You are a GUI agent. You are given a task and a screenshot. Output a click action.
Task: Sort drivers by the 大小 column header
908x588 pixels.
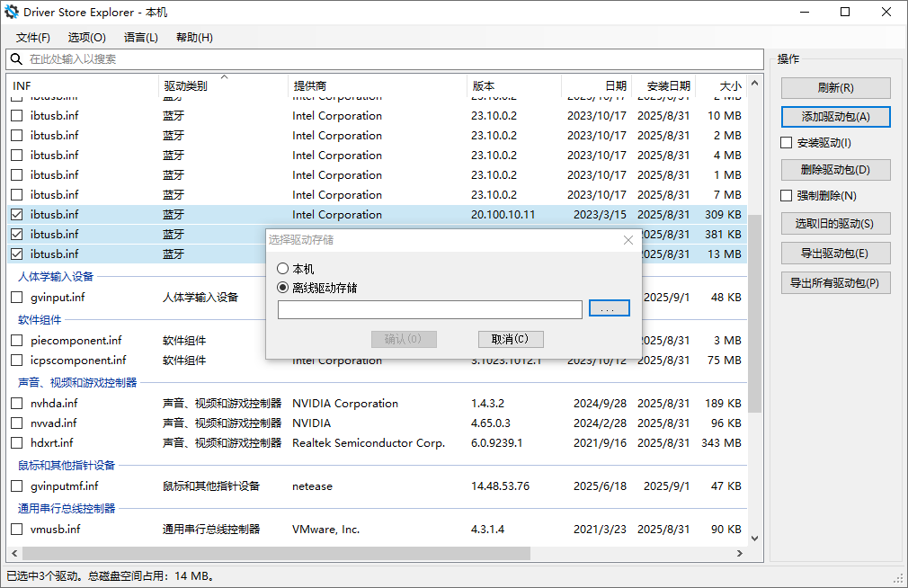(729, 85)
